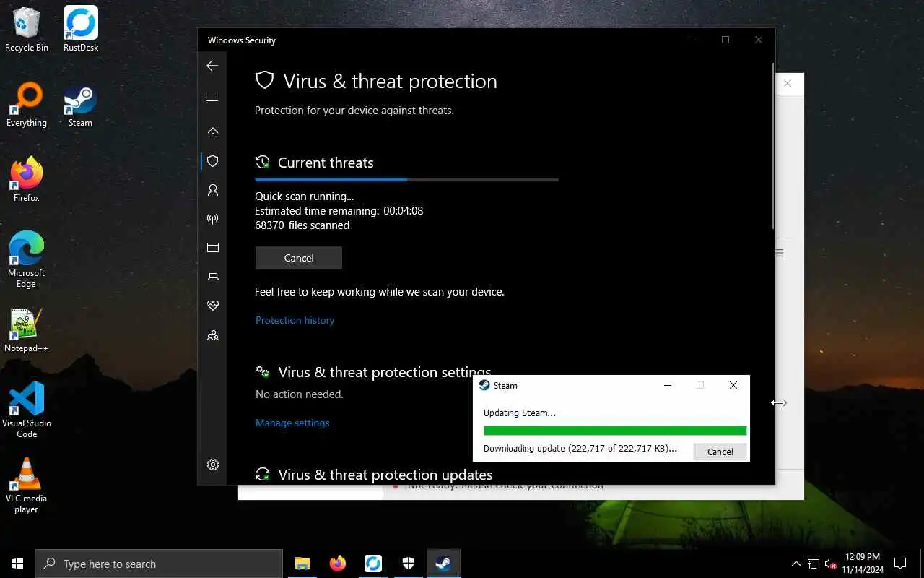Go back in Windows Security
This screenshot has width=924, height=578.
[212, 66]
